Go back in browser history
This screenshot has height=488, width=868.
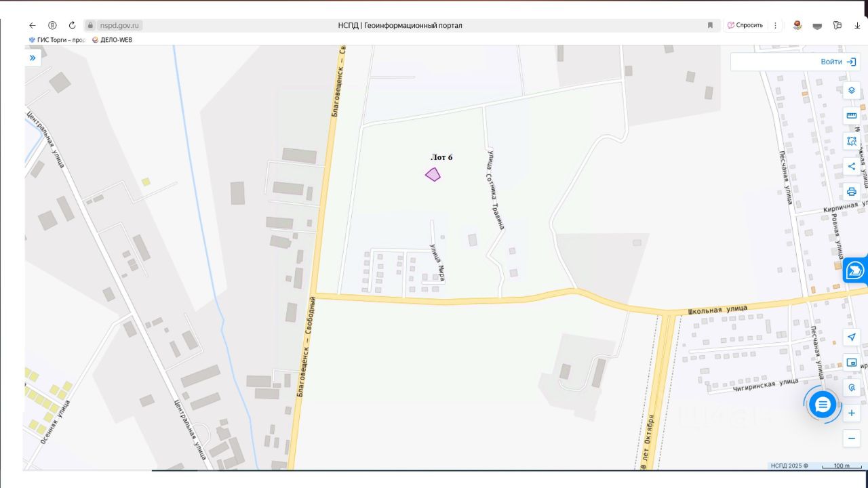pyautogui.click(x=32, y=25)
